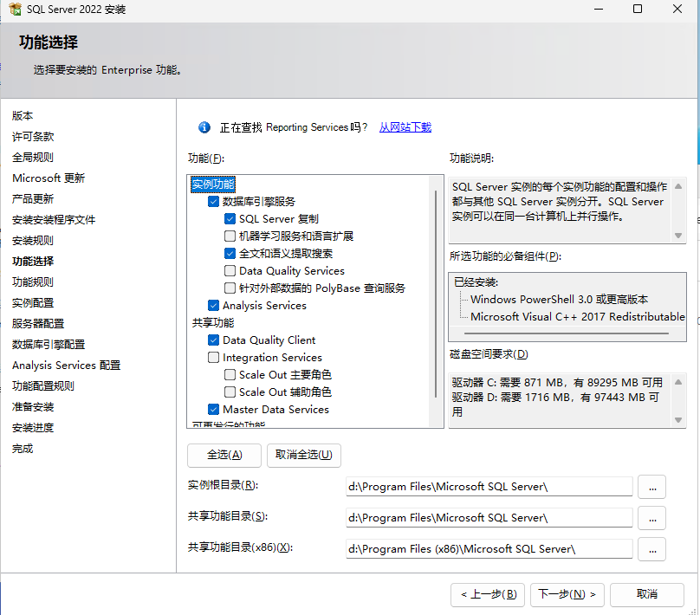Image resolution: width=700 pixels, height=615 pixels.
Task: Uncheck Master Data Services checkbox
Action: coord(213,409)
